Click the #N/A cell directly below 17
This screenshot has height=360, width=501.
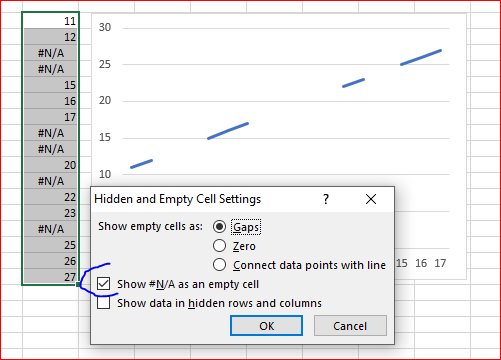(x=51, y=133)
